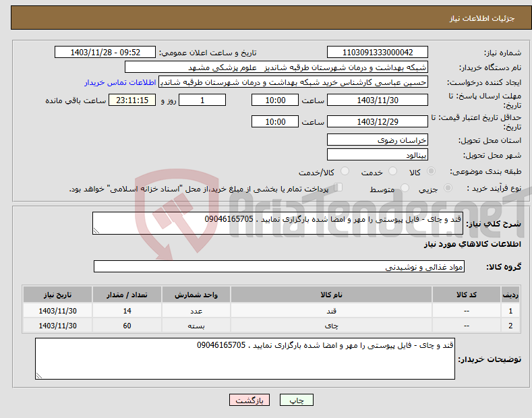Select the کالا radio button
This screenshot has width=532, height=418.
coord(431,171)
